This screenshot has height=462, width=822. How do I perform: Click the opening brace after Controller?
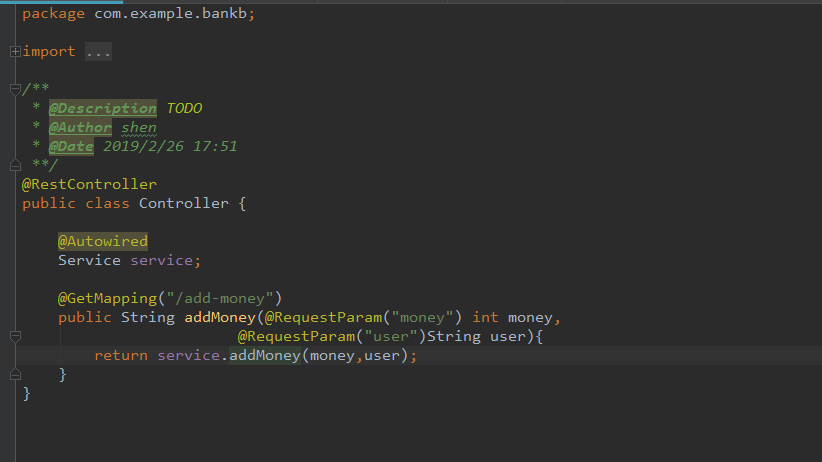click(242, 203)
